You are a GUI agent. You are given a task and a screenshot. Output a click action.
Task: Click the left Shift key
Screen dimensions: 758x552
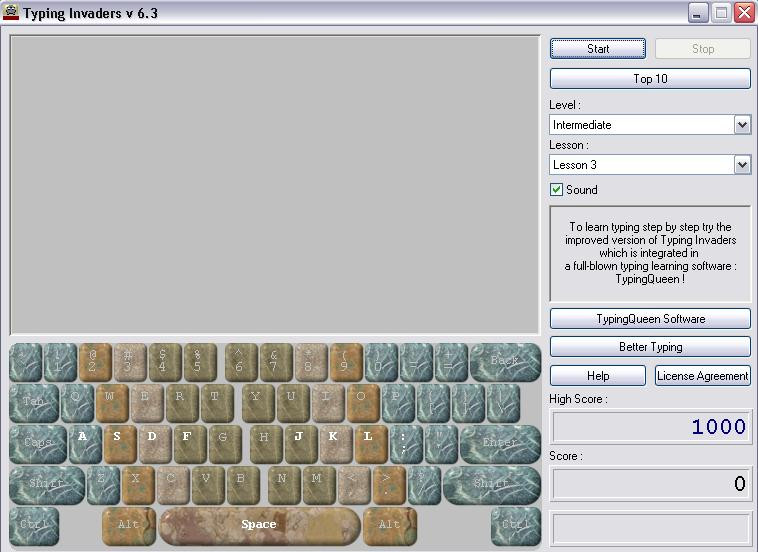[47, 485]
